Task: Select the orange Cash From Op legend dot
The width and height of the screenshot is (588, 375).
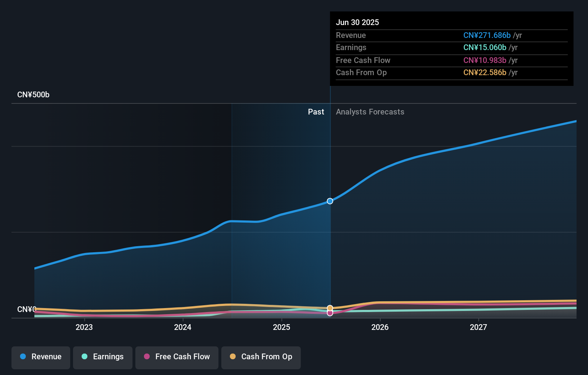Action: click(233, 357)
